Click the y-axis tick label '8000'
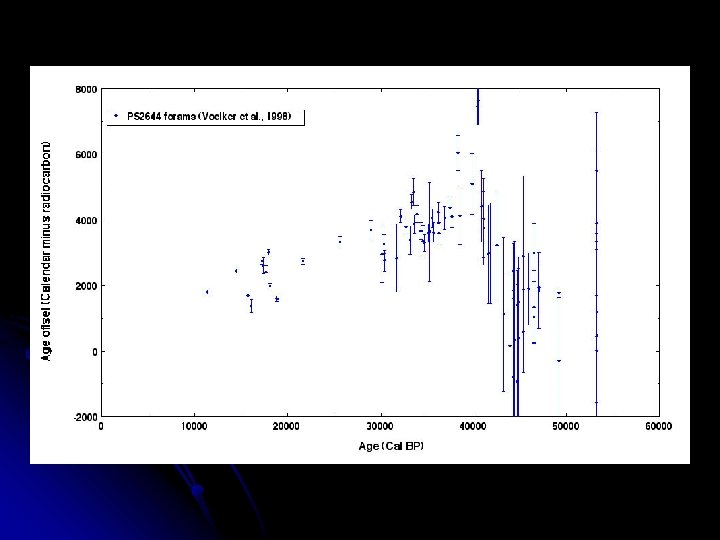The image size is (720, 540). [86, 90]
